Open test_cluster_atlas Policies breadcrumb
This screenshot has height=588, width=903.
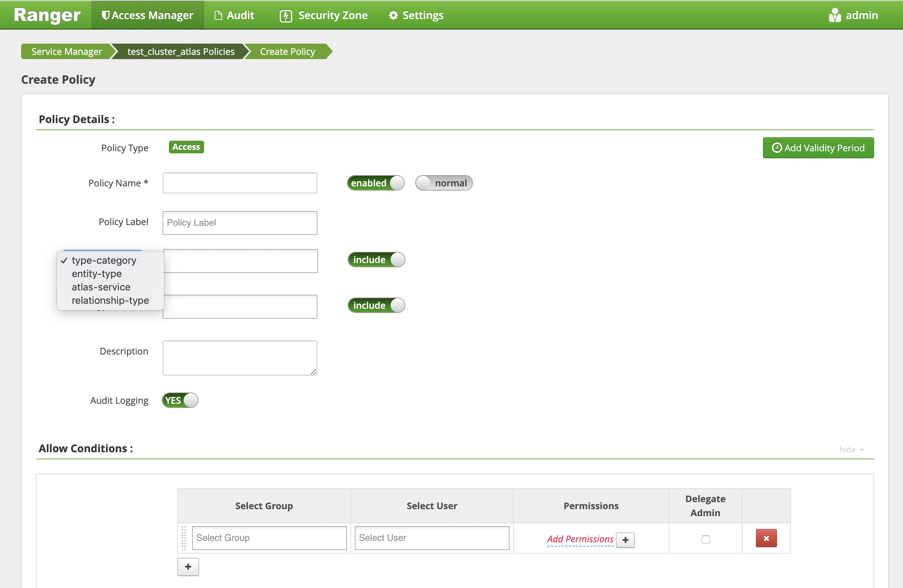click(181, 52)
